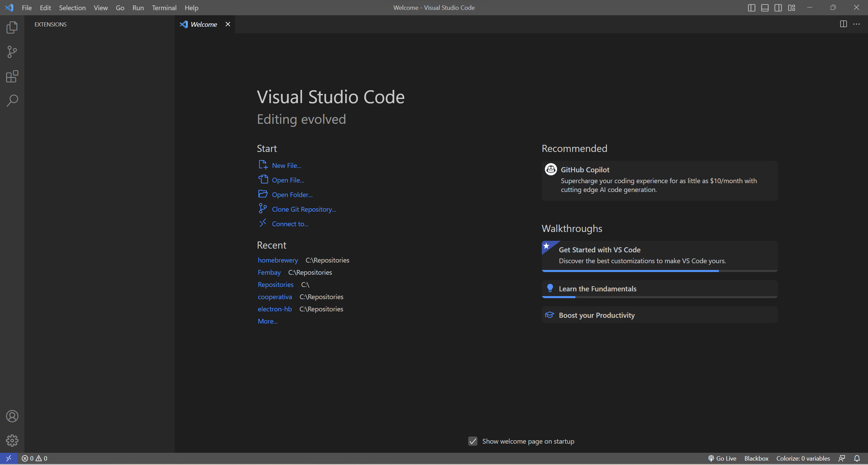Uncheck Show welcome page on startup
868x465 pixels.
473,441
